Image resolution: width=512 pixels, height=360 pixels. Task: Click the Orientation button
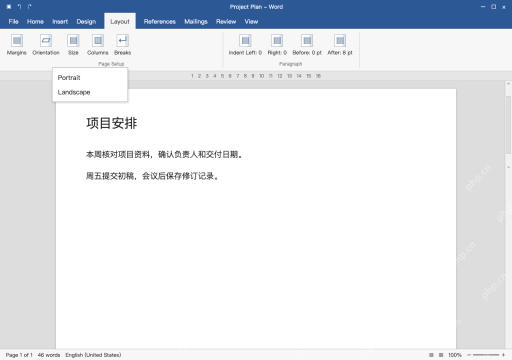point(46,45)
